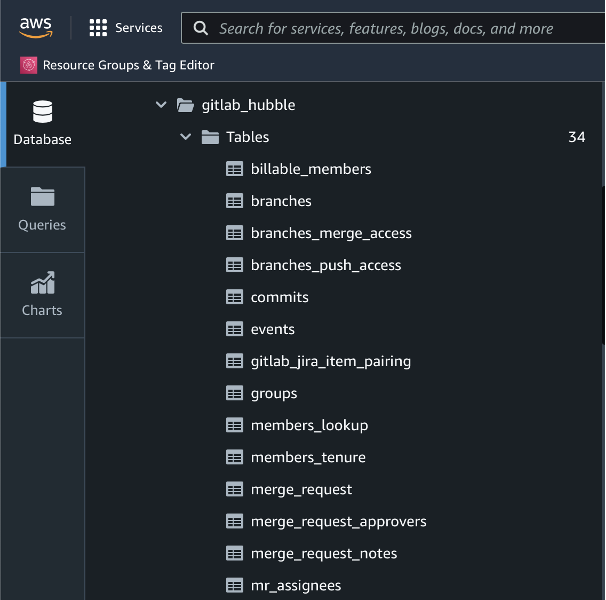Click the Services label

(x=139, y=28)
